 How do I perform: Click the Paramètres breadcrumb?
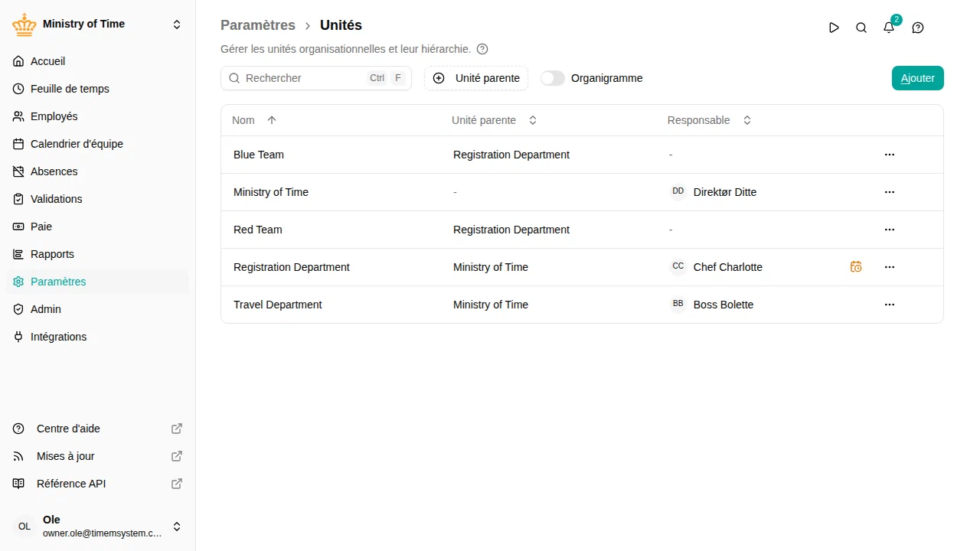[258, 25]
